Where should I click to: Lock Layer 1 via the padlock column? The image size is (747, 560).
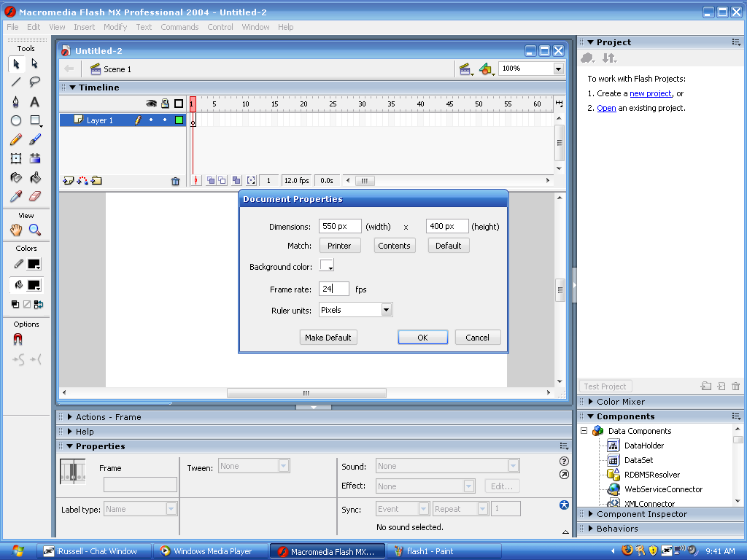pos(164,120)
